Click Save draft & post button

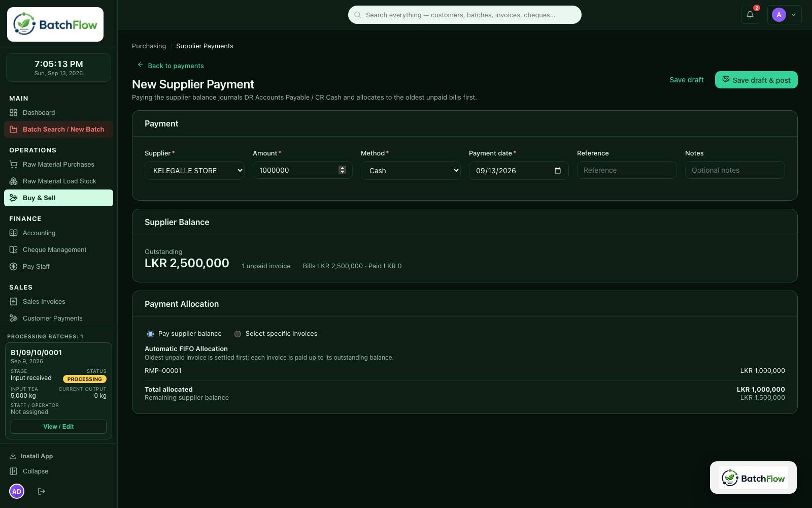click(x=756, y=80)
